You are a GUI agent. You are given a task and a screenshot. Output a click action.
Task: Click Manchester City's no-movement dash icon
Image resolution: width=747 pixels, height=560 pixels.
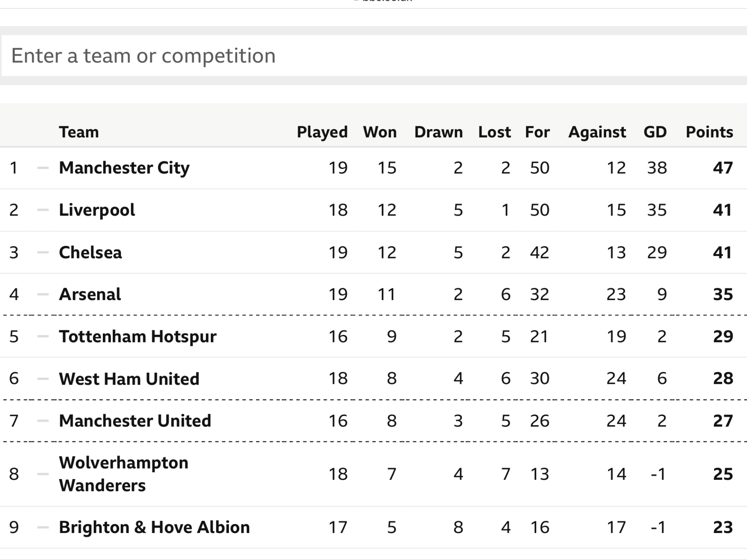tap(43, 168)
